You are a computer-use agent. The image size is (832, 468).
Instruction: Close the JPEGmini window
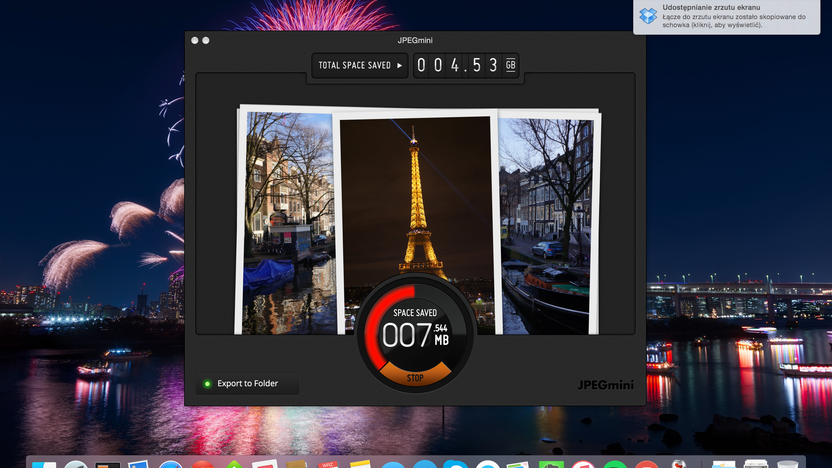tap(195, 40)
